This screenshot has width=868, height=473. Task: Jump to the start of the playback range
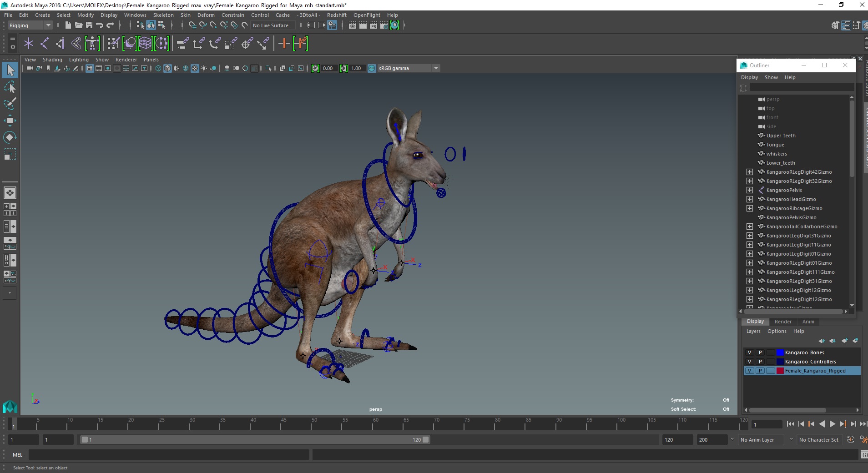pyautogui.click(x=790, y=424)
